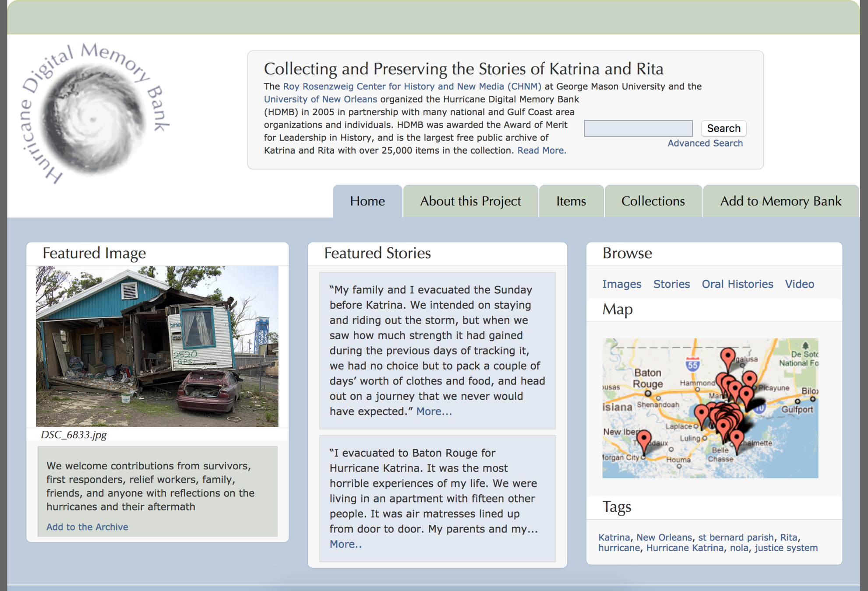Open the Advanced Search link
The width and height of the screenshot is (868, 591).
(x=705, y=143)
